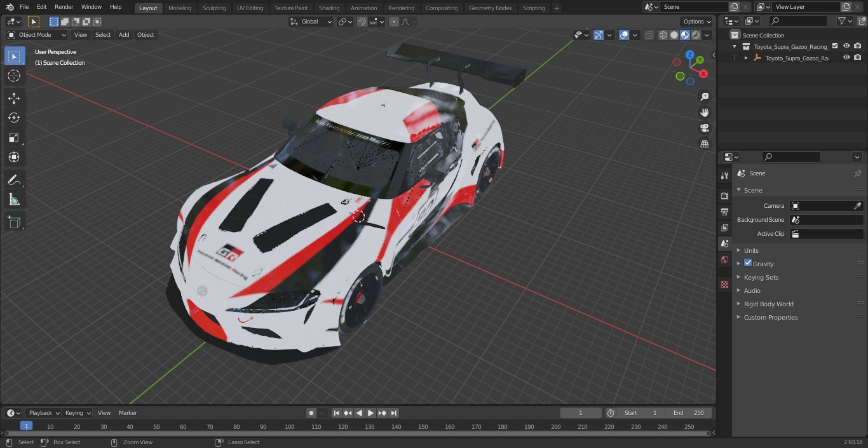This screenshot has width=868, height=448.
Task: Pick the Rotate tool
Action: click(14, 118)
